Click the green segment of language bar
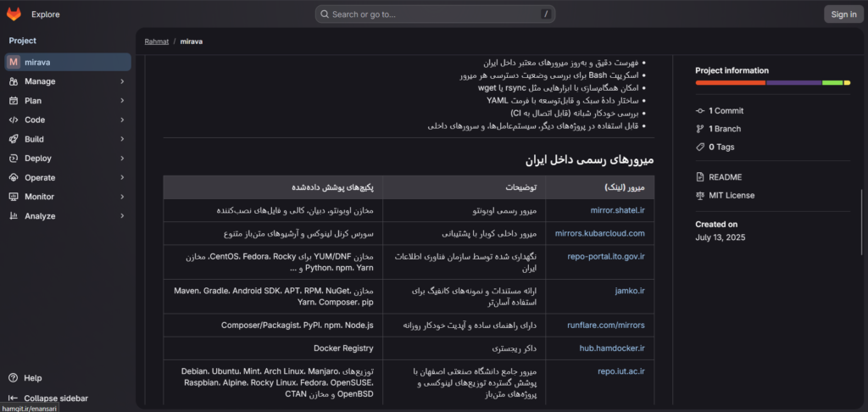This screenshot has width=868, height=412. 832,82
